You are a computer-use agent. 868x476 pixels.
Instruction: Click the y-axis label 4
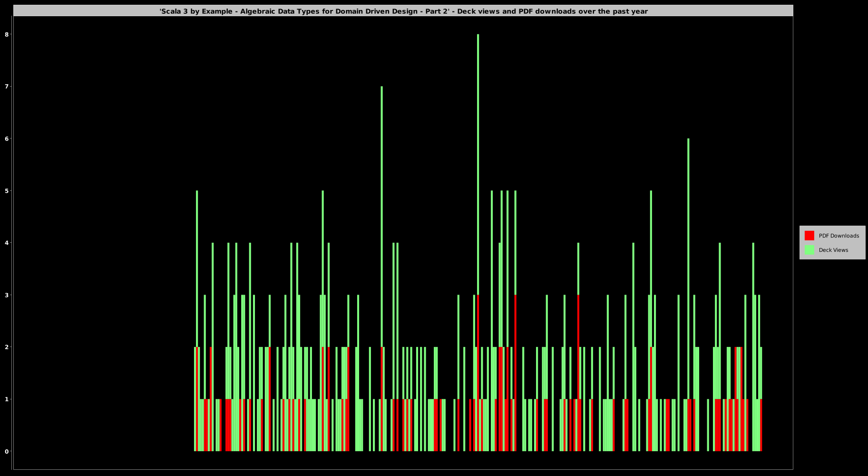tap(7, 243)
